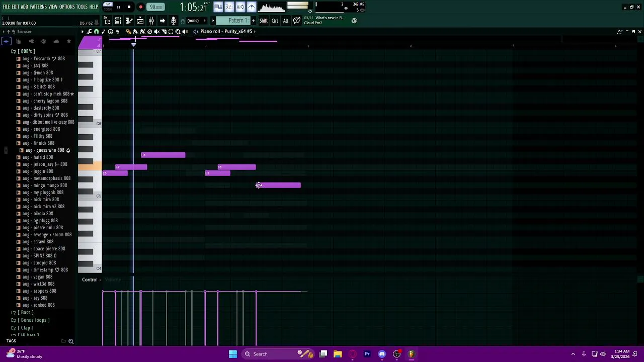Image resolution: width=644 pixels, height=362 pixels.
Task: Open Windows Start button on taskbar
Action: click(x=233, y=354)
